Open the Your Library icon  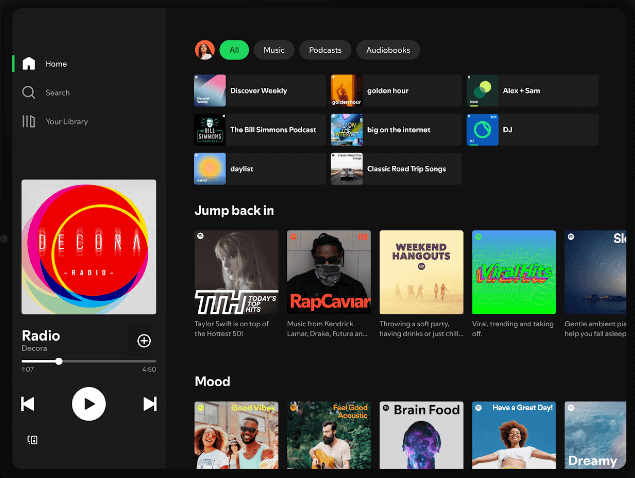tap(28, 121)
